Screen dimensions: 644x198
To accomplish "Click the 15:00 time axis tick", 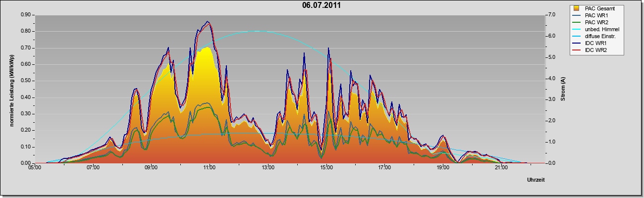I will pyautogui.click(x=326, y=168).
